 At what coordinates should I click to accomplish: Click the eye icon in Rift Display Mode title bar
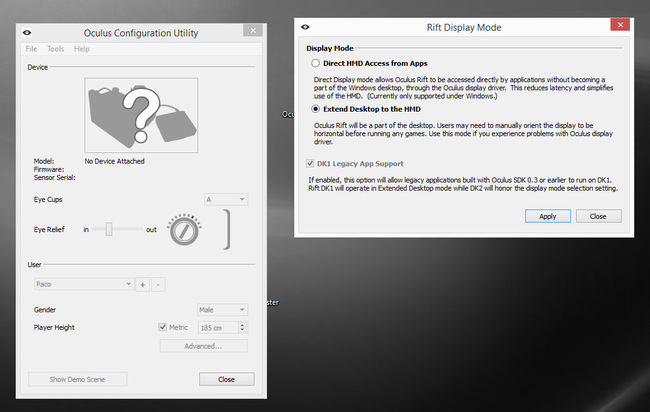point(305,27)
